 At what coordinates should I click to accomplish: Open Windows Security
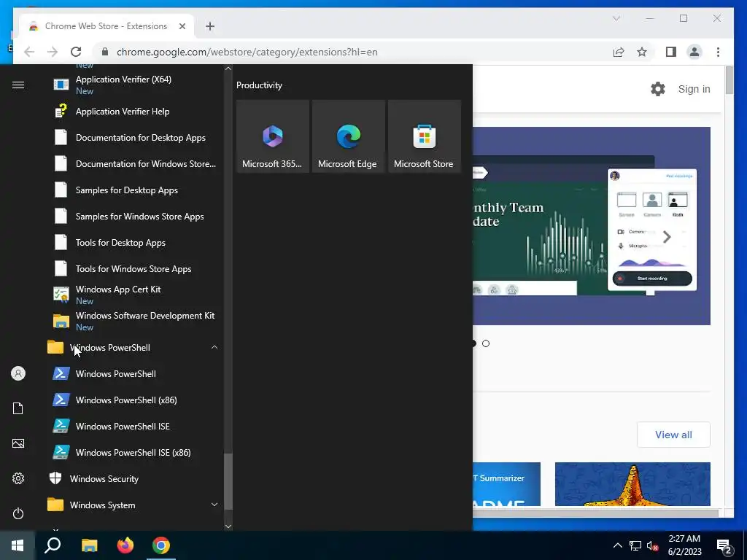point(133,478)
